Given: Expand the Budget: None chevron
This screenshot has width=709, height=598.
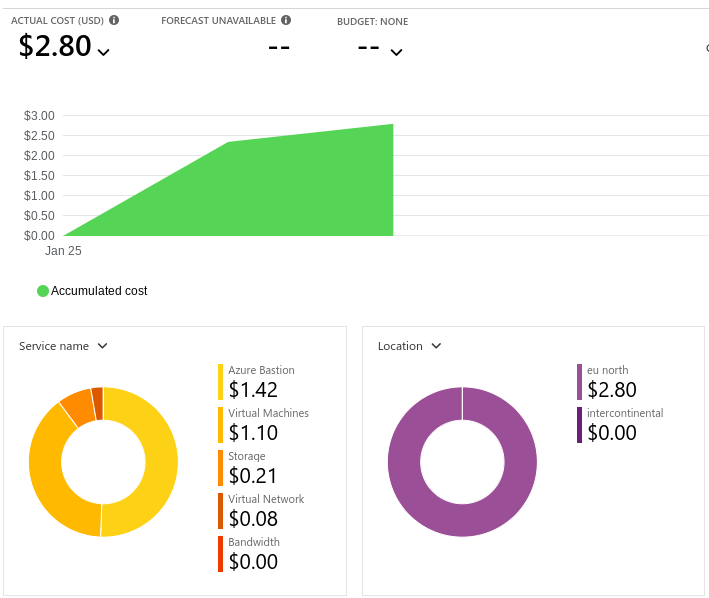Looking at the screenshot, I should [x=396, y=52].
